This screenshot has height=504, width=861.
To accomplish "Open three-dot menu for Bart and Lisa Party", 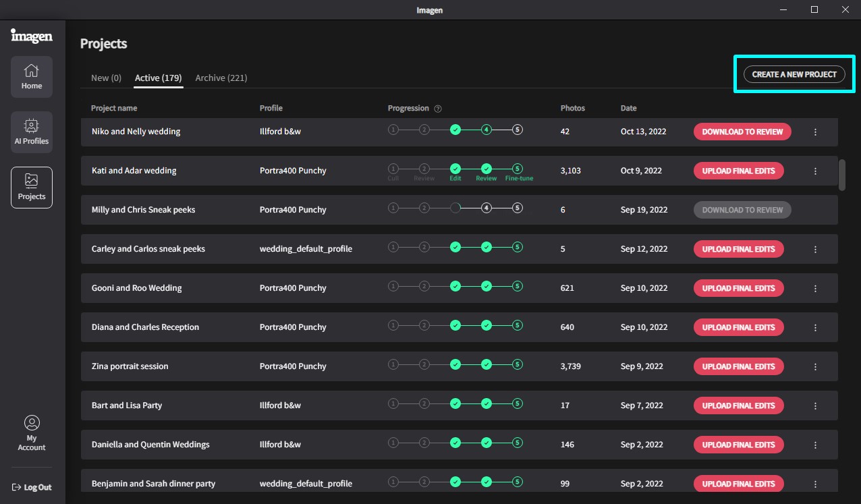I will point(815,406).
